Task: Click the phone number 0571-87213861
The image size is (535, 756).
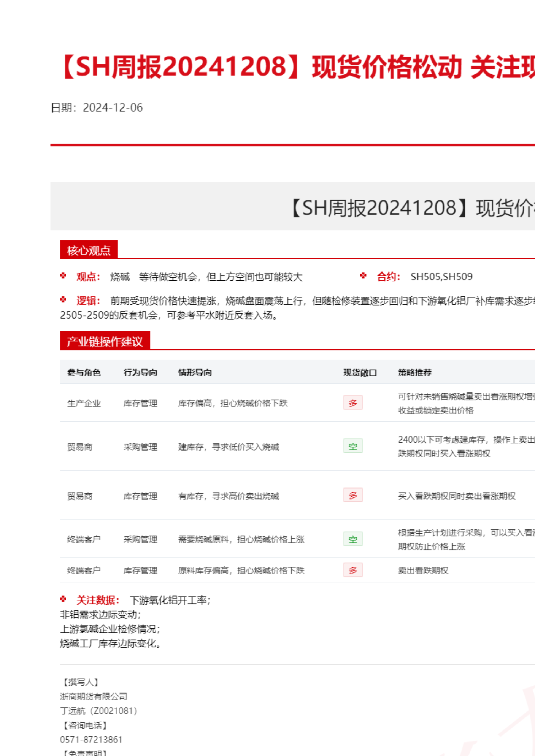Action: click(x=91, y=739)
